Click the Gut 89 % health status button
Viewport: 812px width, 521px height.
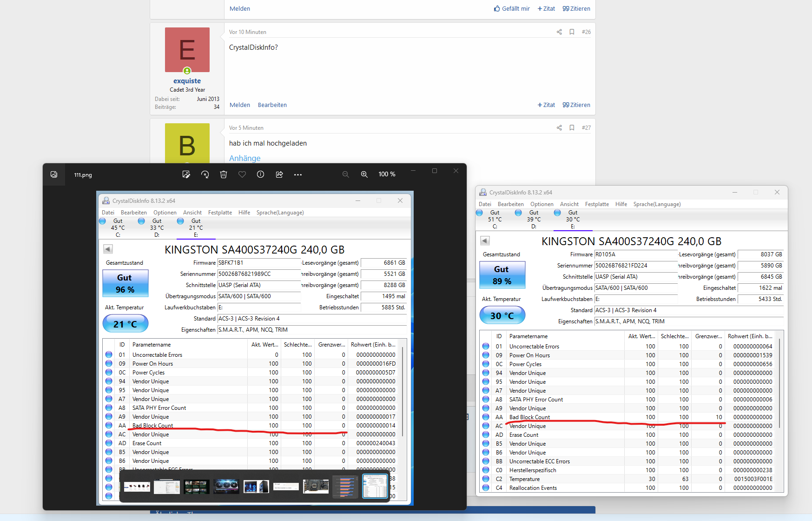(x=502, y=275)
